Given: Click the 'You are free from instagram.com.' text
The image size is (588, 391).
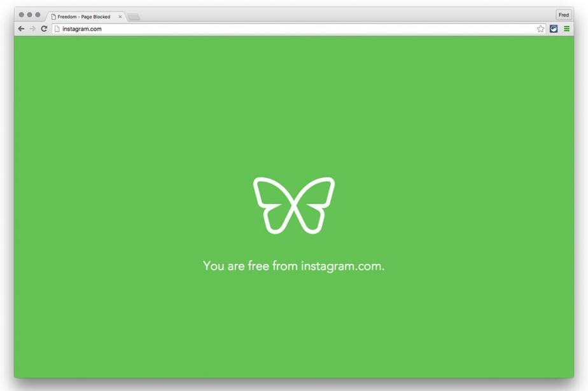Looking at the screenshot, I should click(293, 266).
